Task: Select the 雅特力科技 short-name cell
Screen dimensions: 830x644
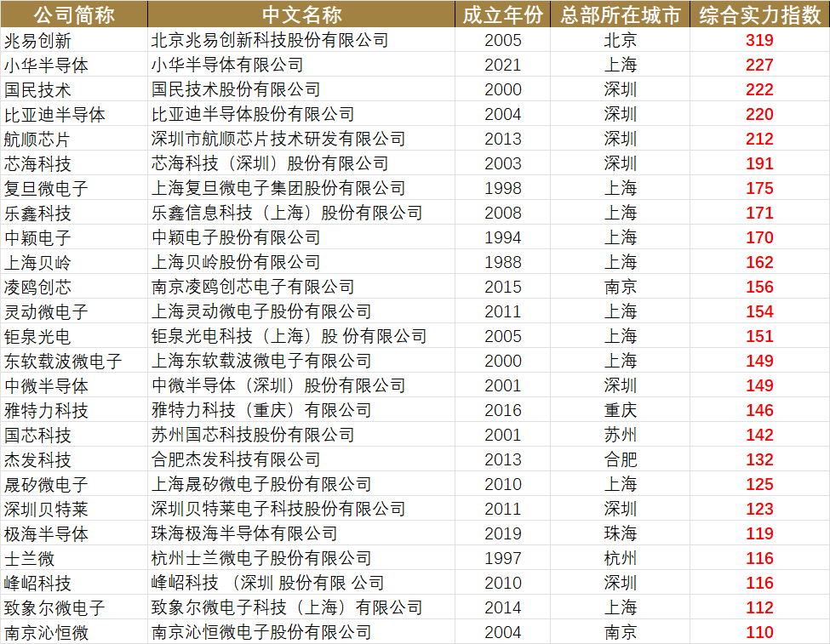Action: (74, 410)
